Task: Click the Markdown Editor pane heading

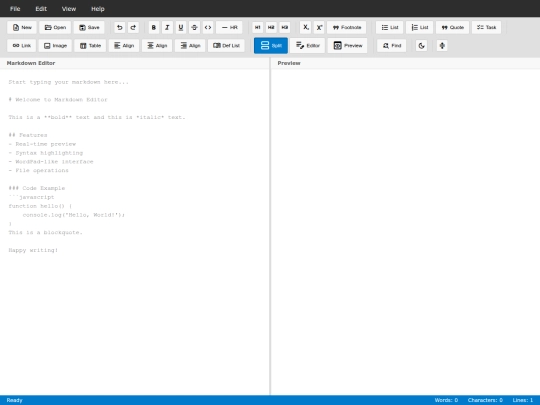Action: pyautogui.click(x=31, y=63)
